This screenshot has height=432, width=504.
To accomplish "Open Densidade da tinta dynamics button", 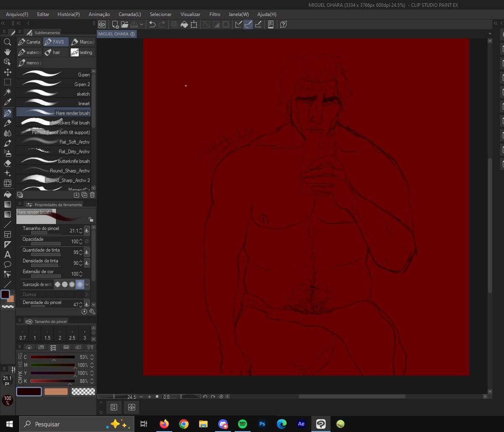I will coord(87,263).
